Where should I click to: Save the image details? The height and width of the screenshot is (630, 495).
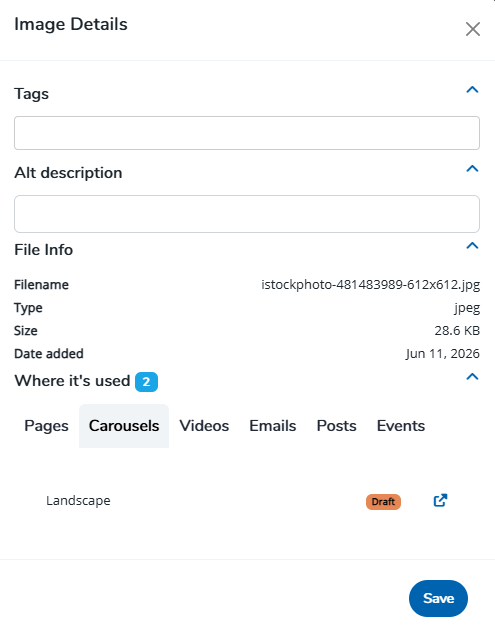[x=438, y=598]
